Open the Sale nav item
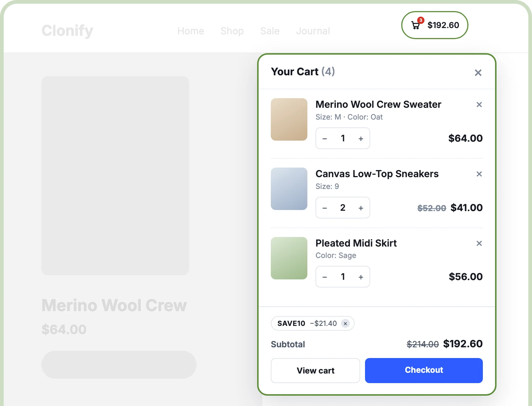The width and height of the screenshot is (532, 406). [270, 31]
